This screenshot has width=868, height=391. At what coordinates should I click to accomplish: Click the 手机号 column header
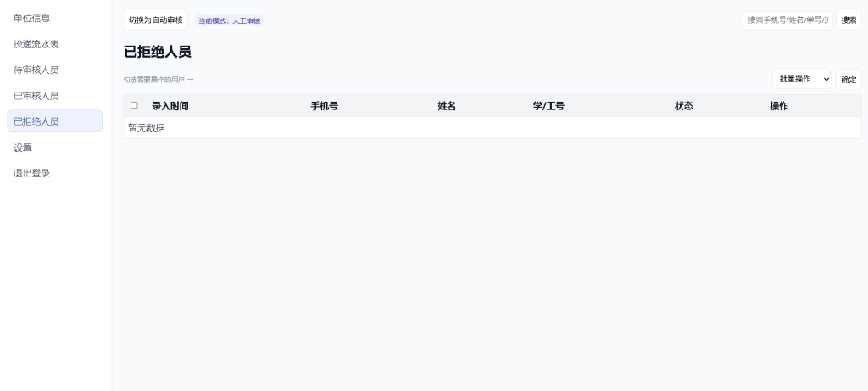coord(324,106)
